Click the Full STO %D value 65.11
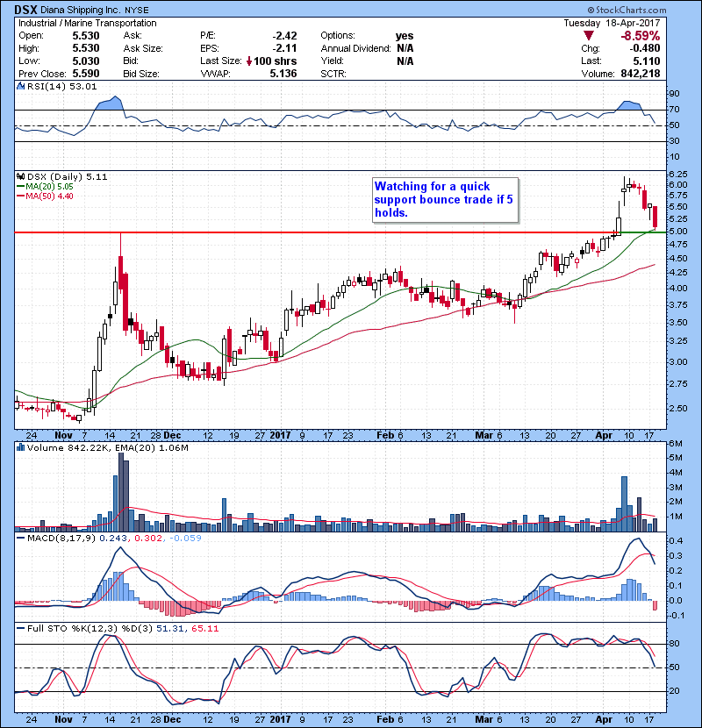This screenshot has width=702, height=728. 204,629
